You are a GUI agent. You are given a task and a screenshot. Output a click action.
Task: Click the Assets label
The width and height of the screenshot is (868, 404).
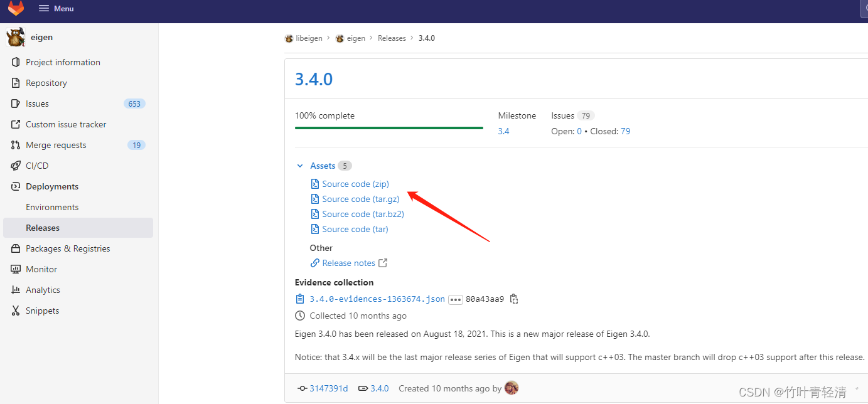pyautogui.click(x=323, y=166)
